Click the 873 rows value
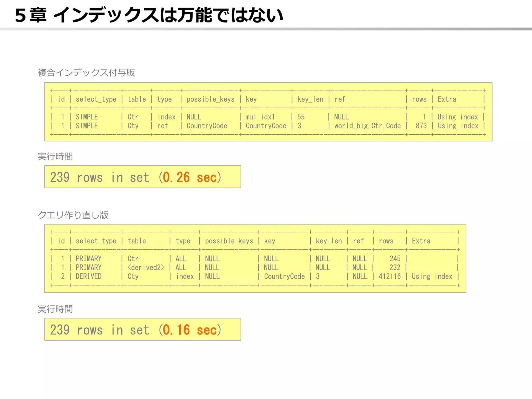 [x=421, y=126]
